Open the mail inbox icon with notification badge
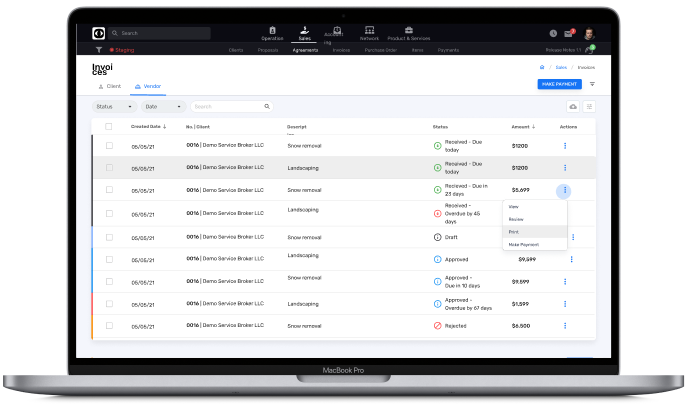688x405 pixels. (x=569, y=33)
